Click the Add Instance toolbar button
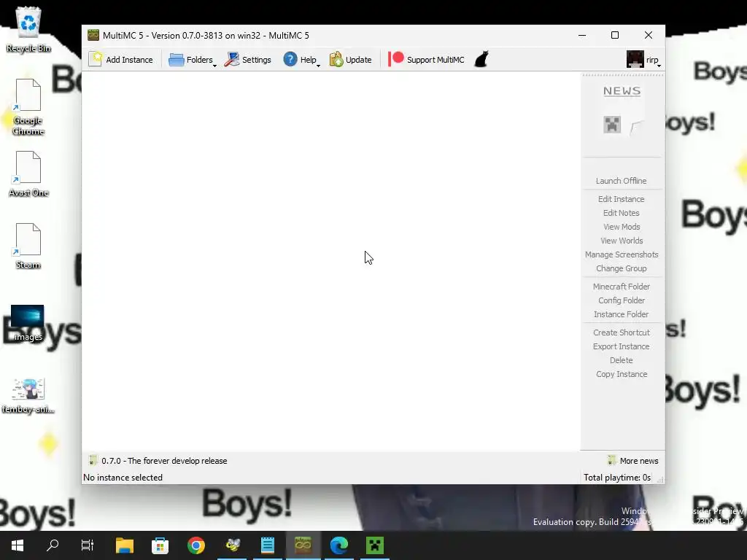 (121, 60)
